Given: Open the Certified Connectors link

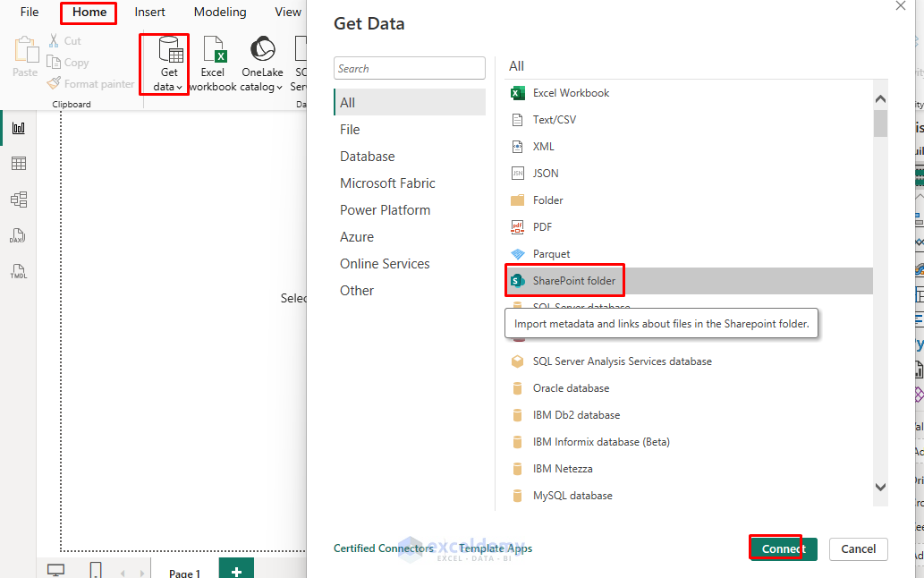Looking at the screenshot, I should 384,548.
